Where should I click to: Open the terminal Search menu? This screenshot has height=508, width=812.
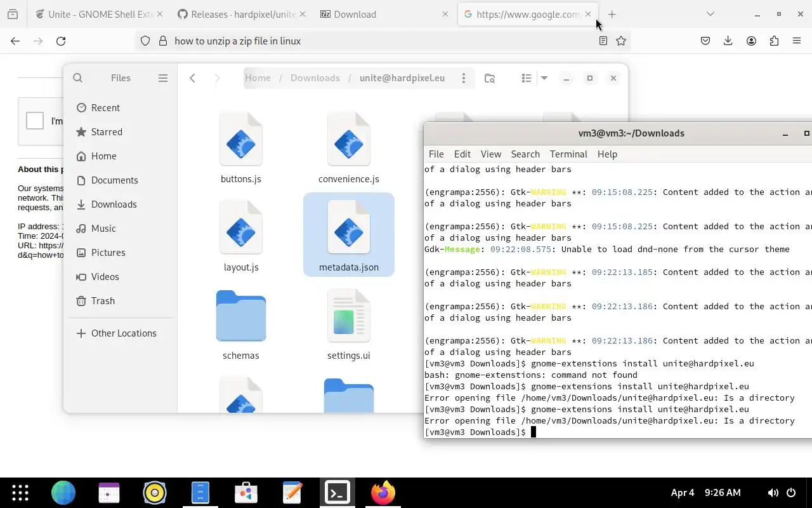[x=525, y=154]
